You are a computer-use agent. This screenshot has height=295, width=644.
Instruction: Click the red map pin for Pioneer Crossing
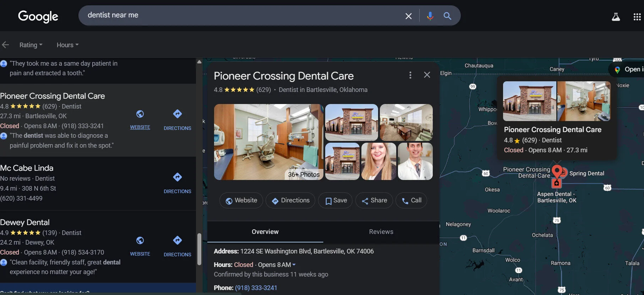pyautogui.click(x=557, y=171)
